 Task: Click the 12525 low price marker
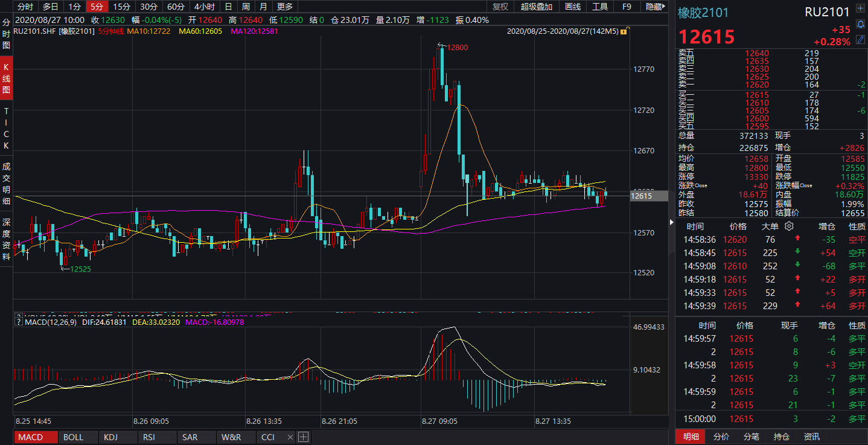click(x=80, y=269)
